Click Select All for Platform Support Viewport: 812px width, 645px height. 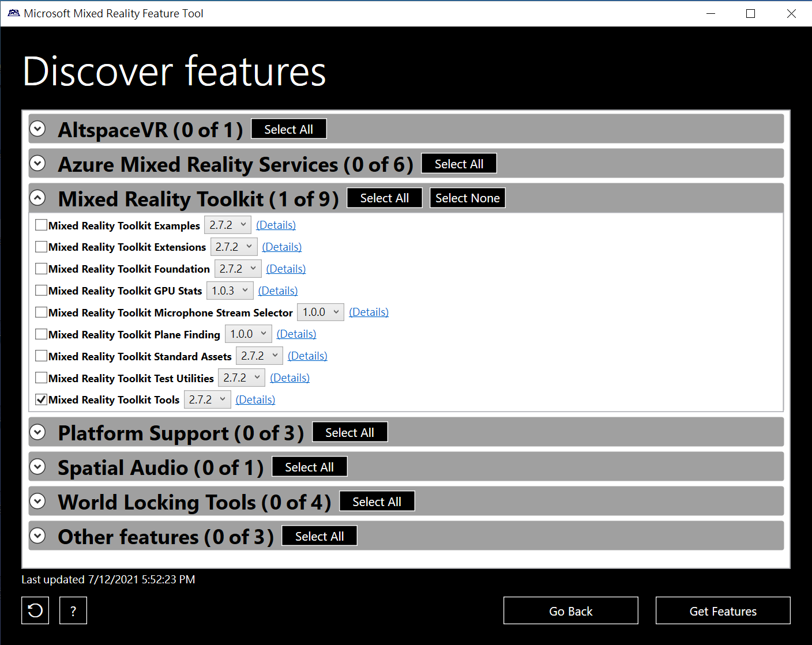350,432
